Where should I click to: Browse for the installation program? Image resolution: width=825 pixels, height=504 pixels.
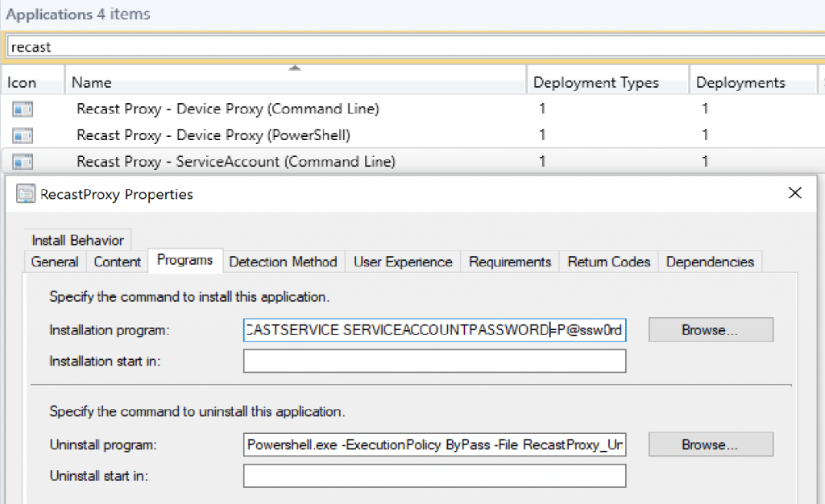tap(710, 329)
